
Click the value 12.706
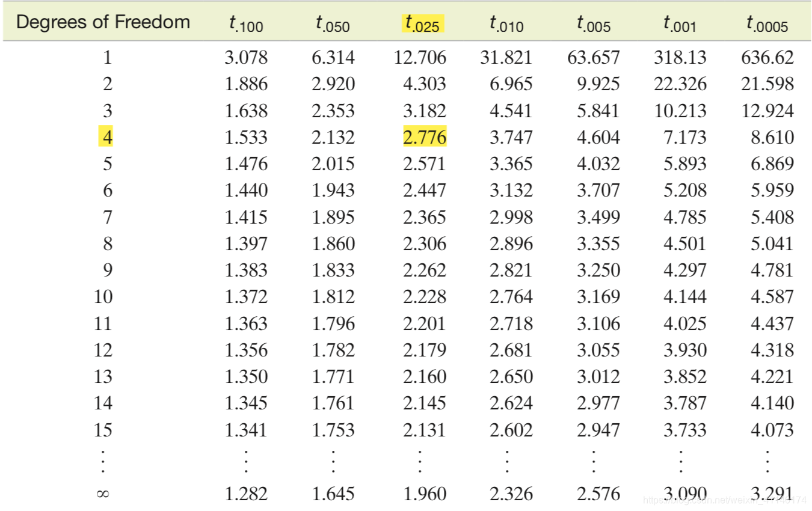[x=420, y=58]
